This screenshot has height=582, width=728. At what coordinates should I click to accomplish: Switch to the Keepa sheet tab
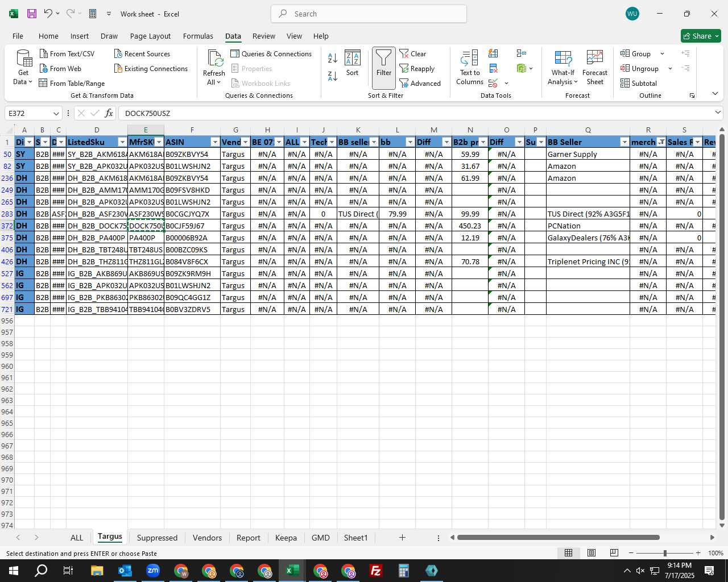[x=286, y=538]
